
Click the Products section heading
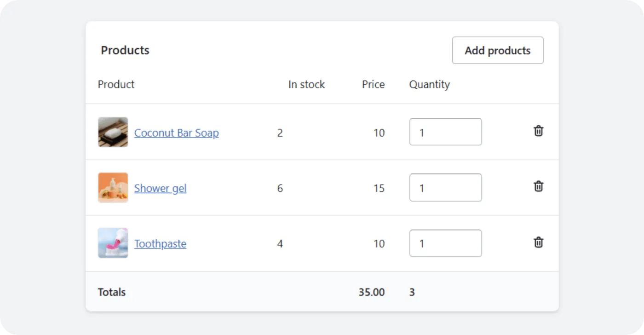pyautogui.click(x=125, y=50)
